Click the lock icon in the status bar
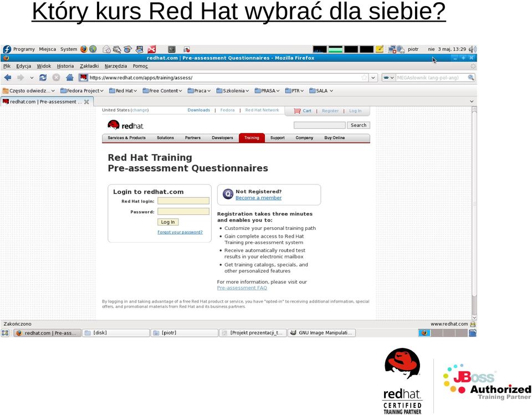This screenshot has height=415, width=532. (473, 324)
